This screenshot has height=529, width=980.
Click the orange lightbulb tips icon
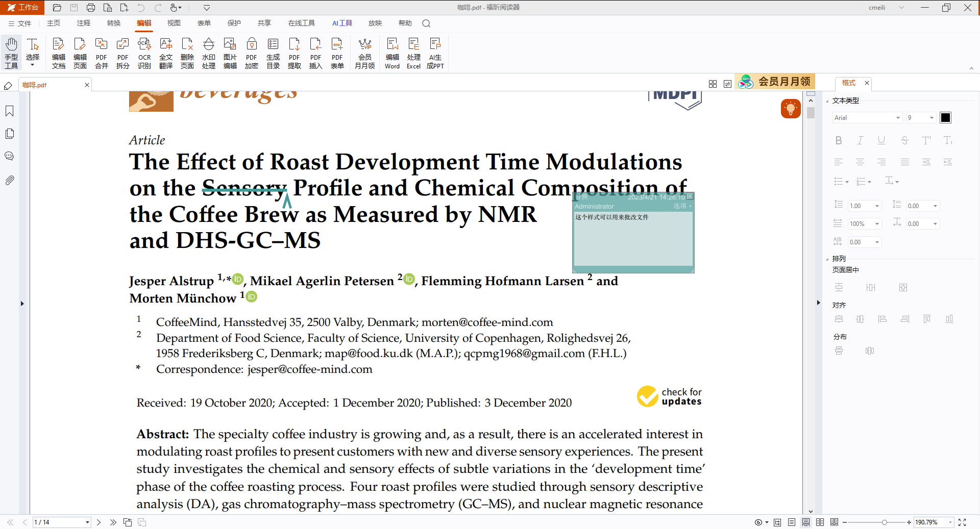click(791, 108)
